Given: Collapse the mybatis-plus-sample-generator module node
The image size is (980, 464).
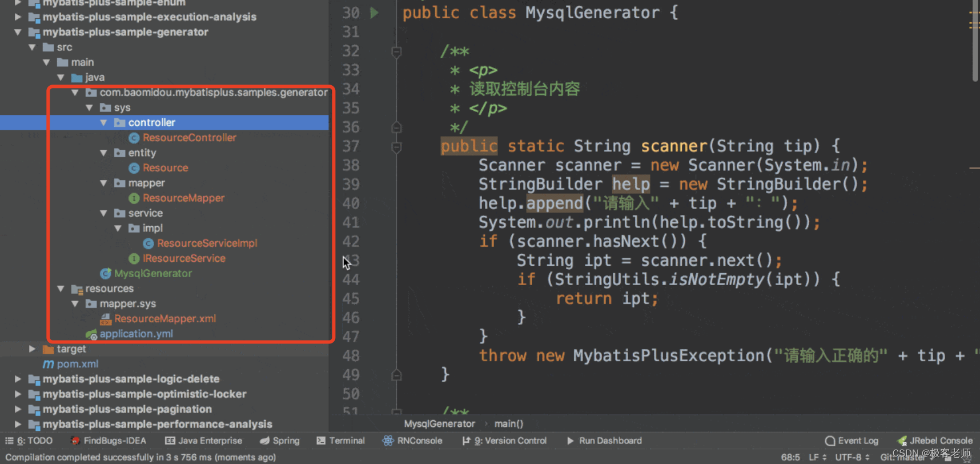Looking at the screenshot, I should tap(18, 33).
